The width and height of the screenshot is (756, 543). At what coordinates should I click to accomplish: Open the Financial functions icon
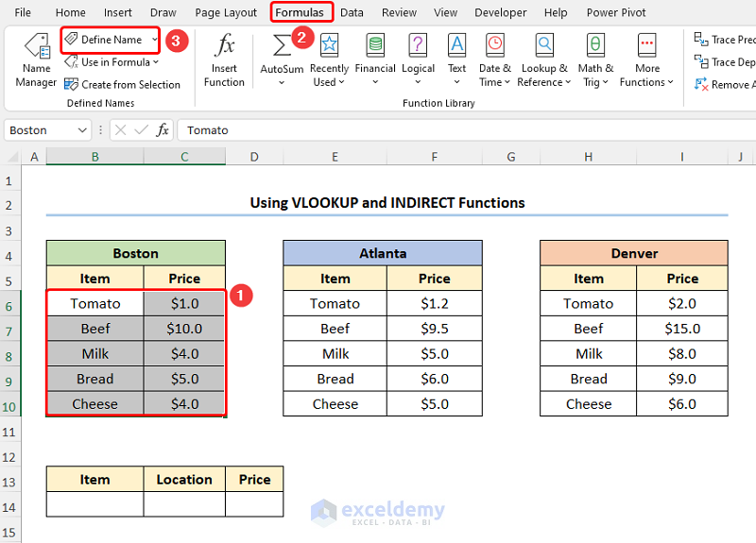click(x=375, y=45)
